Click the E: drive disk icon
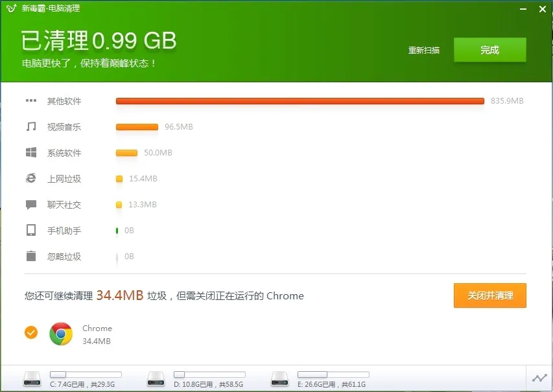The width and height of the screenshot is (553, 392). (x=279, y=379)
